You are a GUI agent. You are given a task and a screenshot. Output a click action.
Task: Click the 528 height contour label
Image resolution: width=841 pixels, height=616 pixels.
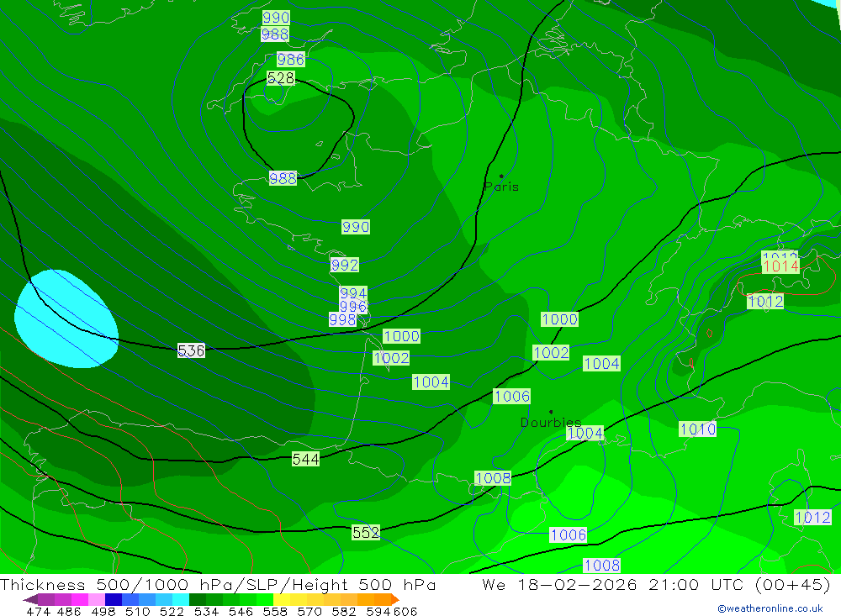pos(281,78)
